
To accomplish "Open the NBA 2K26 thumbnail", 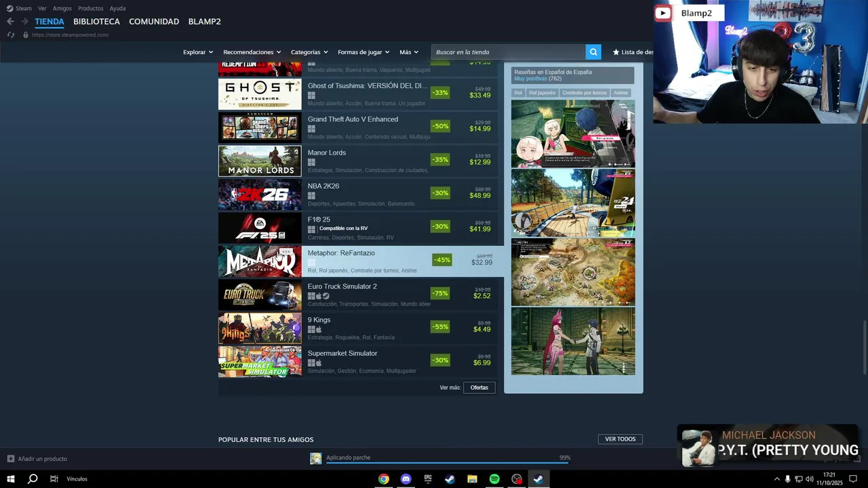I will pyautogui.click(x=260, y=195).
